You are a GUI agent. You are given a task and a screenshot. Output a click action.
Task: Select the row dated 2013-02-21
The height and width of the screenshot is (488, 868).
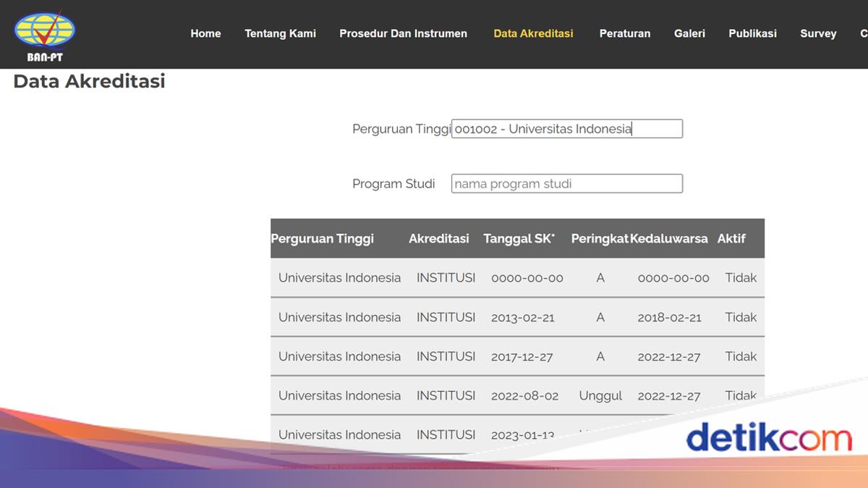[517, 317]
